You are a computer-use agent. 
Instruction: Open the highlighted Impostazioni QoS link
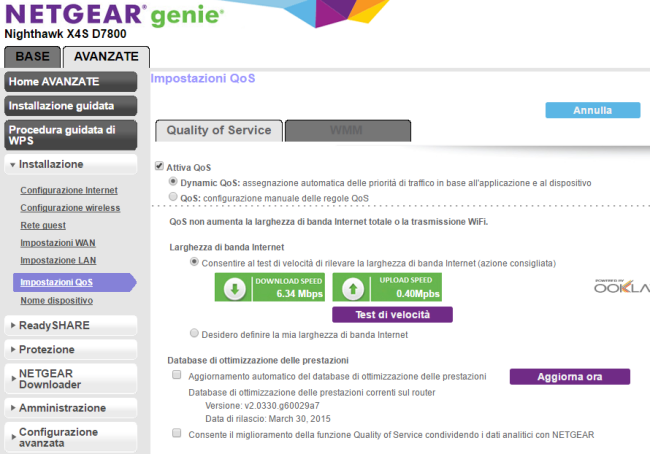(x=56, y=282)
